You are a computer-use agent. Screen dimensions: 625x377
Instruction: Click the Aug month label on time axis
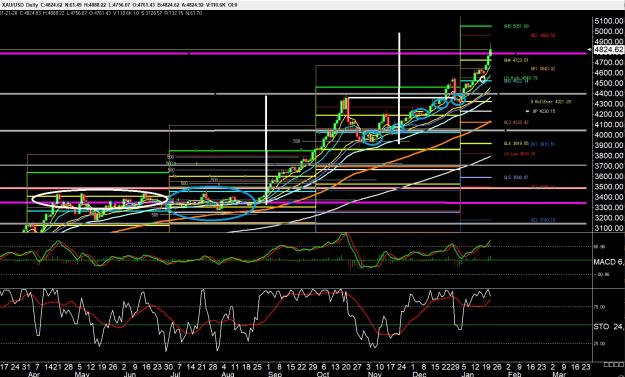click(x=227, y=375)
